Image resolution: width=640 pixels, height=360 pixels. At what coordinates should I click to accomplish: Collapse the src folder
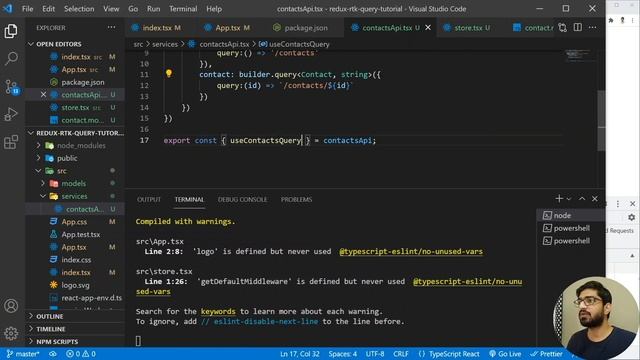tap(75, 171)
